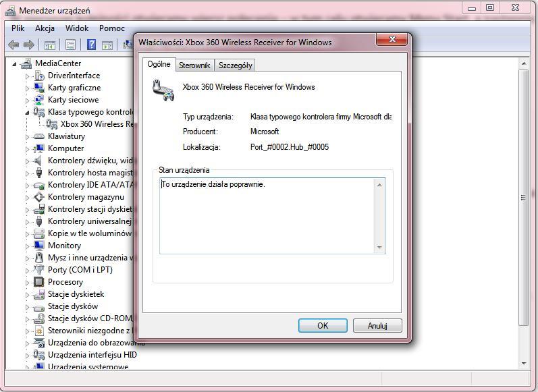Expand the Procesory node

pos(27,283)
